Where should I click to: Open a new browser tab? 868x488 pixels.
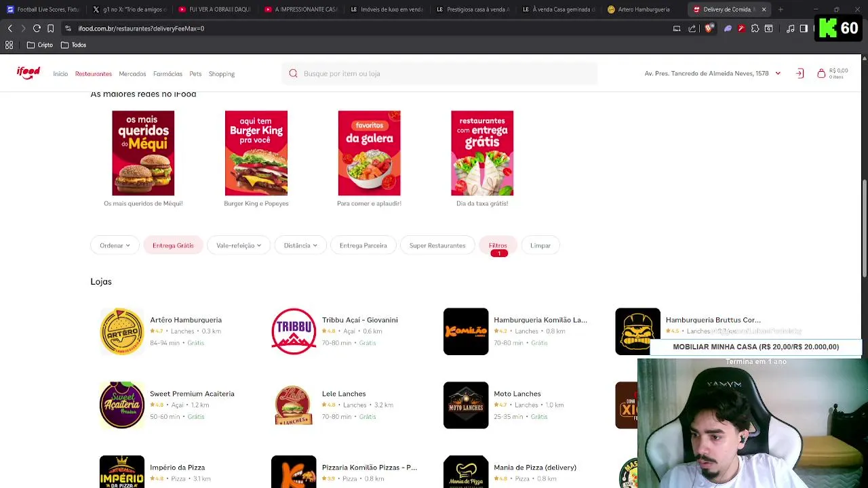coord(781,9)
